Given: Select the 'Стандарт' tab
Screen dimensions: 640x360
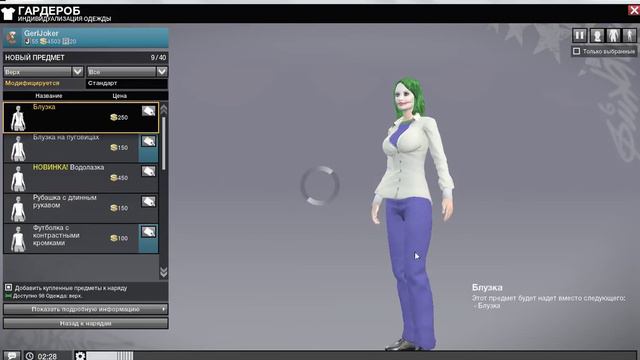Looking at the screenshot, I should (127, 83).
